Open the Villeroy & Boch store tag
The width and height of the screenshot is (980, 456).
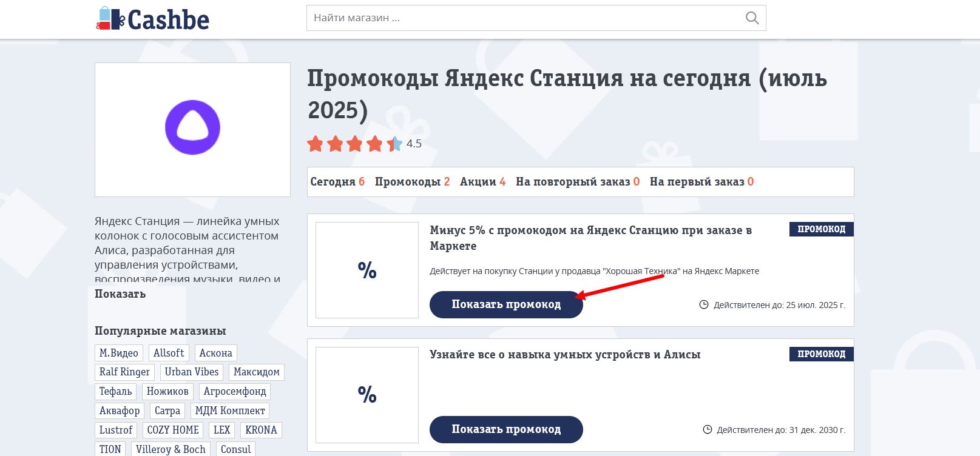(x=171, y=449)
